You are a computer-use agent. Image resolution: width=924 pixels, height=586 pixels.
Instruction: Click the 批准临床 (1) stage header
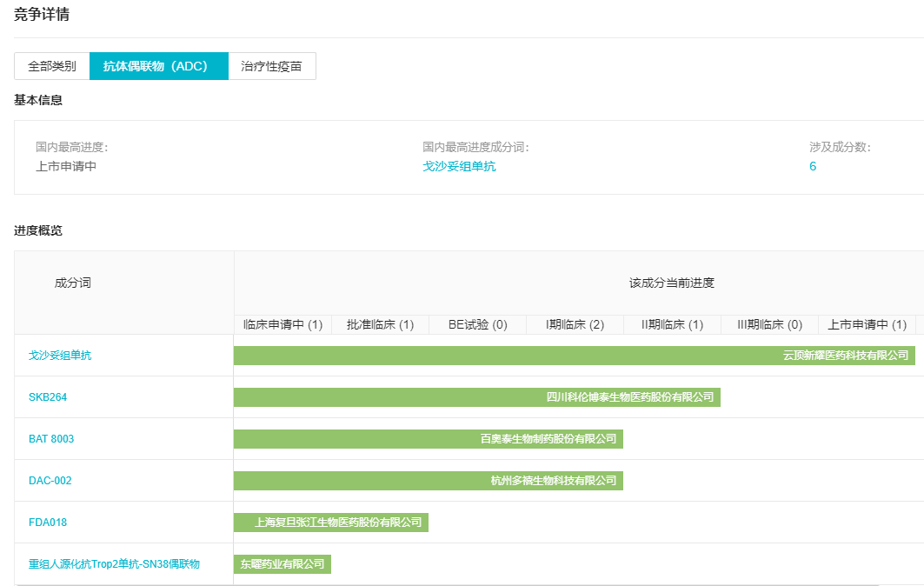pyautogui.click(x=380, y=325)
